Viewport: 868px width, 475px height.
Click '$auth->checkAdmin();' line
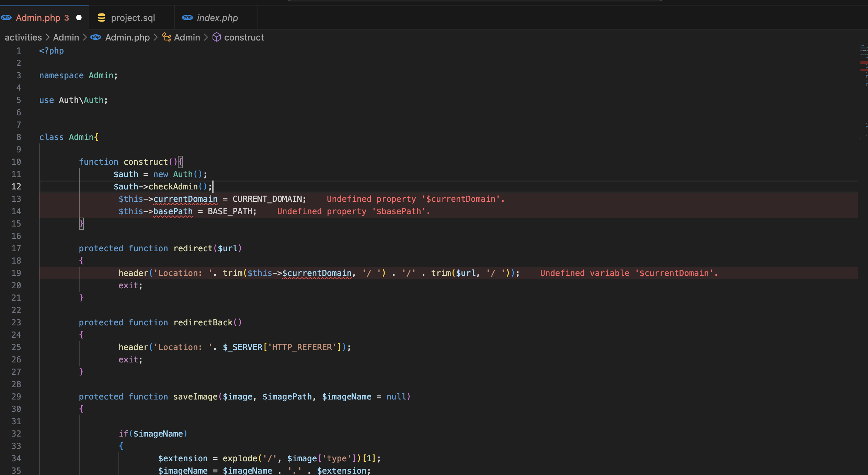(163, 187)
